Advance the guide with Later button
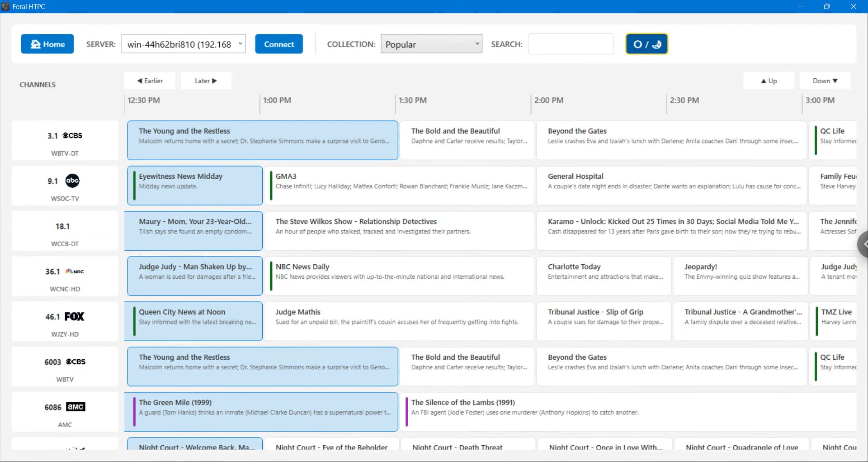Image resolution: width=868 pixels, height=462 pixels. (x=206, y=81)
